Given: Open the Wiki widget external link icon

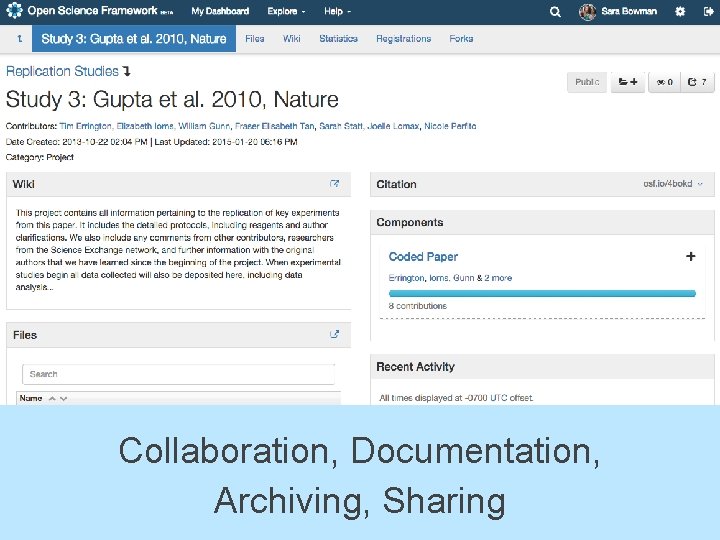Looking at the screenshot, I should coord(335,184).
